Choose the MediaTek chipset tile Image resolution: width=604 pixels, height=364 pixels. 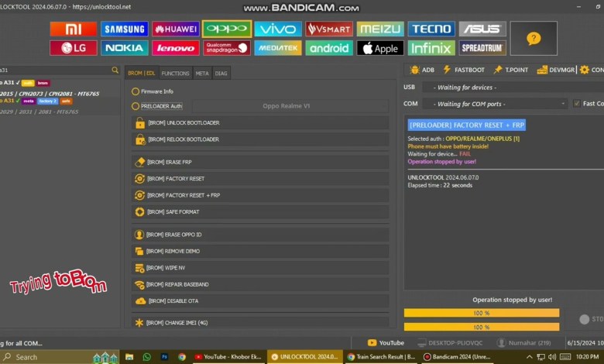pyautogui.click(x=278, y=48)
